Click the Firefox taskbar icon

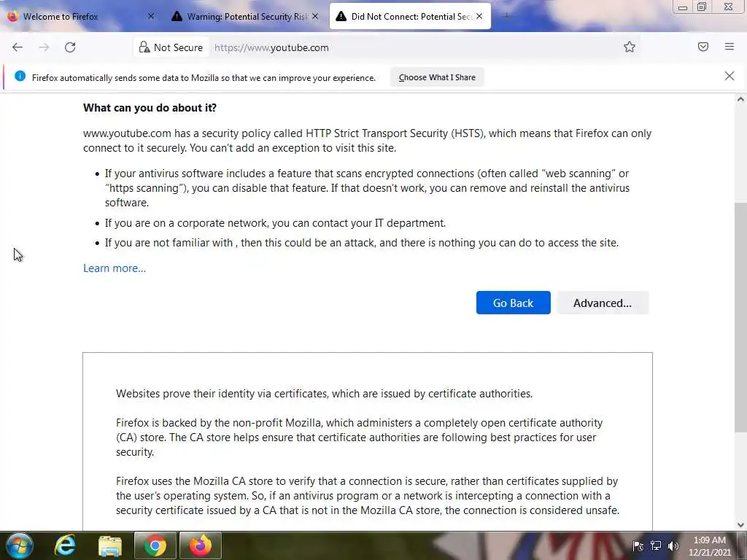pos(201,545)
